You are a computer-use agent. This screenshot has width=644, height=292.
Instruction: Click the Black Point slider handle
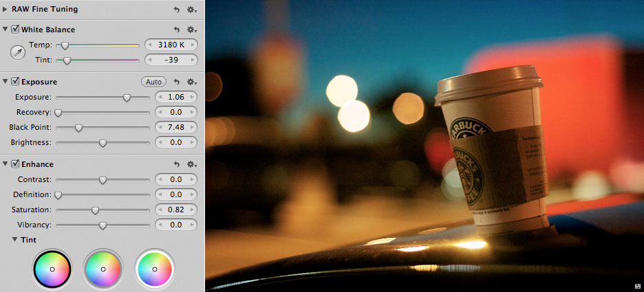[x=78, y=128]
